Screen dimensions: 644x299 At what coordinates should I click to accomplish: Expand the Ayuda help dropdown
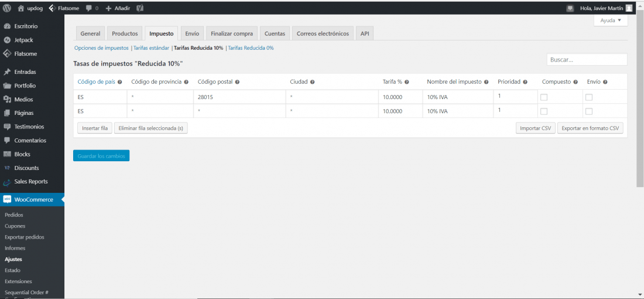[611, 20]
